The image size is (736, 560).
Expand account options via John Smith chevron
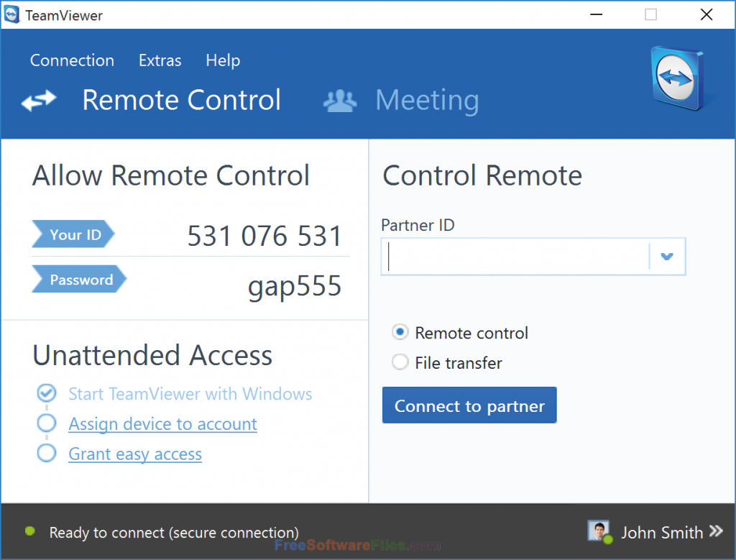[717, 531]
